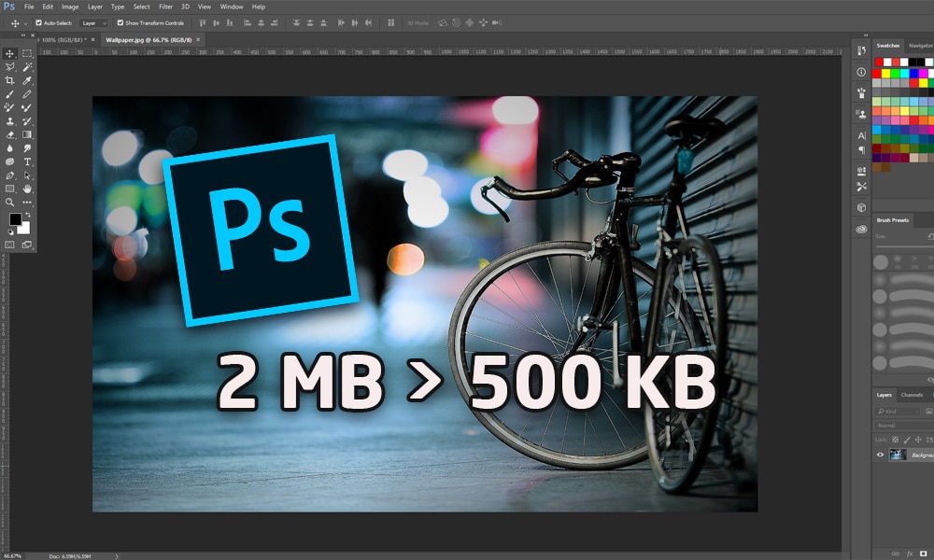934x560 pixels.
Task: Open the Filter menu
Action: point(165,7)
